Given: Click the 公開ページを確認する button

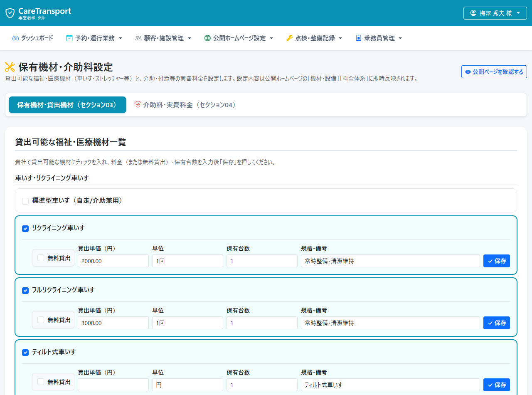Looking at the screenshot, I should tap(494, 72).
